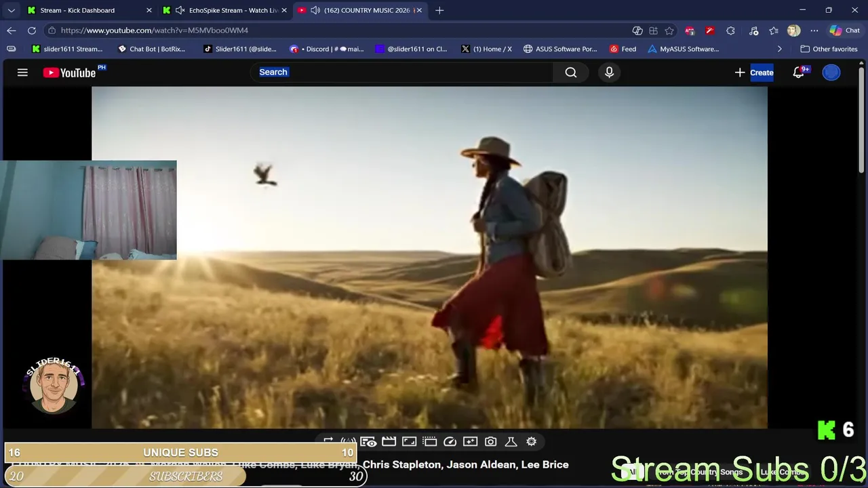Open YouTube notifications bell
The width and height of the screenshot is (868, 488).
[799, 73]
